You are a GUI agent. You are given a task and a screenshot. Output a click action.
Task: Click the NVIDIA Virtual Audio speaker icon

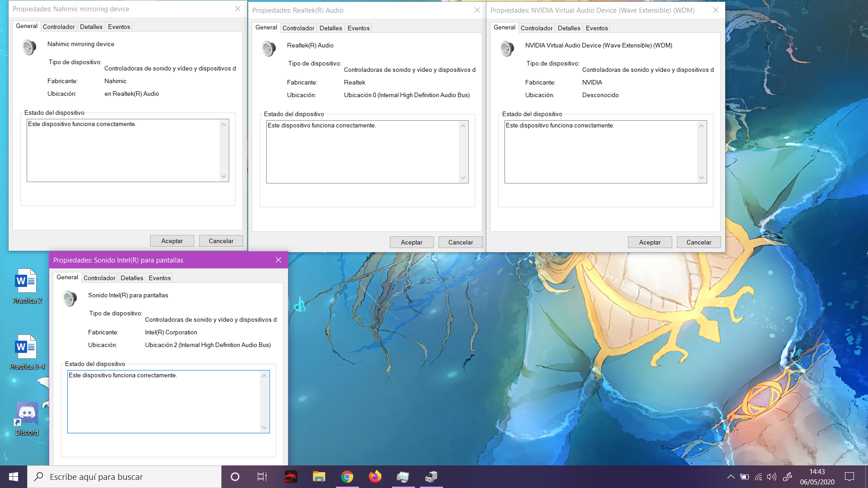tap(507, 49)
